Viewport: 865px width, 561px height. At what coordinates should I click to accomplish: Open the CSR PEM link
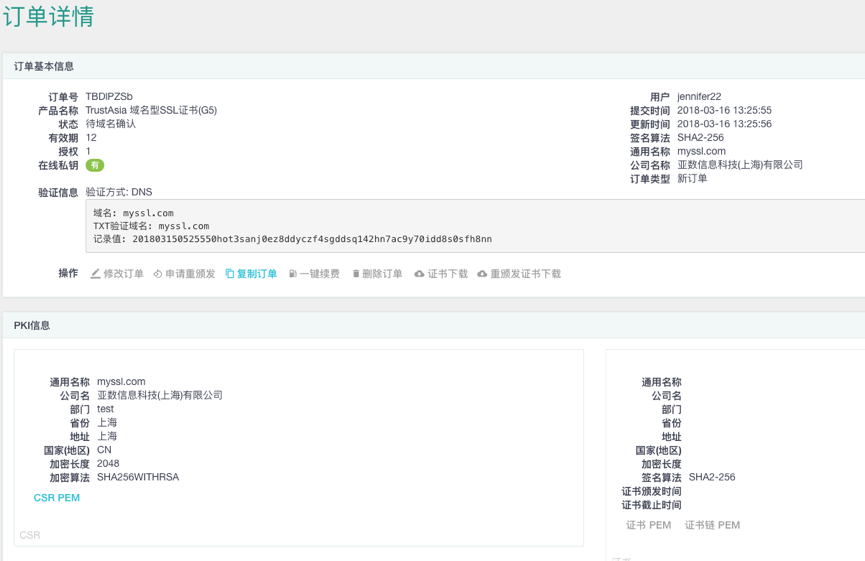coord(57,498)
